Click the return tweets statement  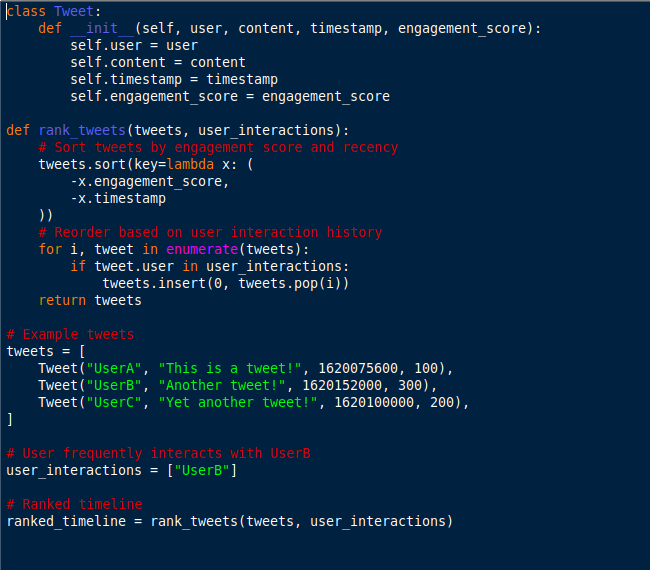coord(90,301)
